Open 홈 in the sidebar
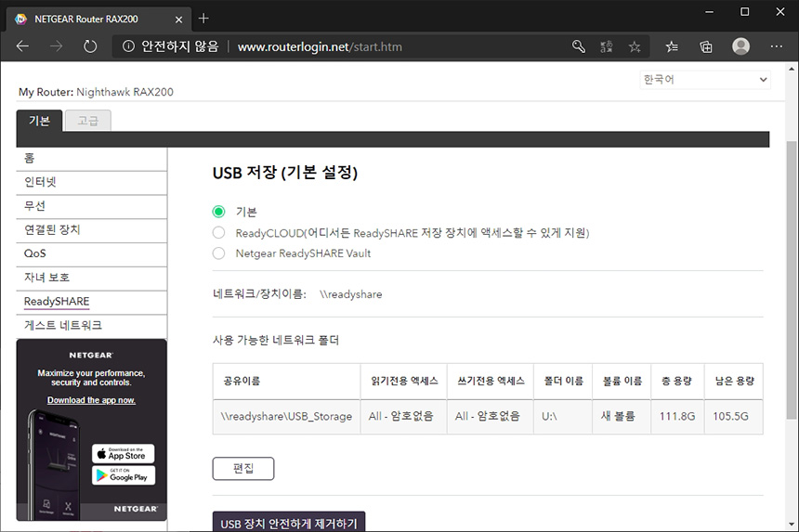 92,159
